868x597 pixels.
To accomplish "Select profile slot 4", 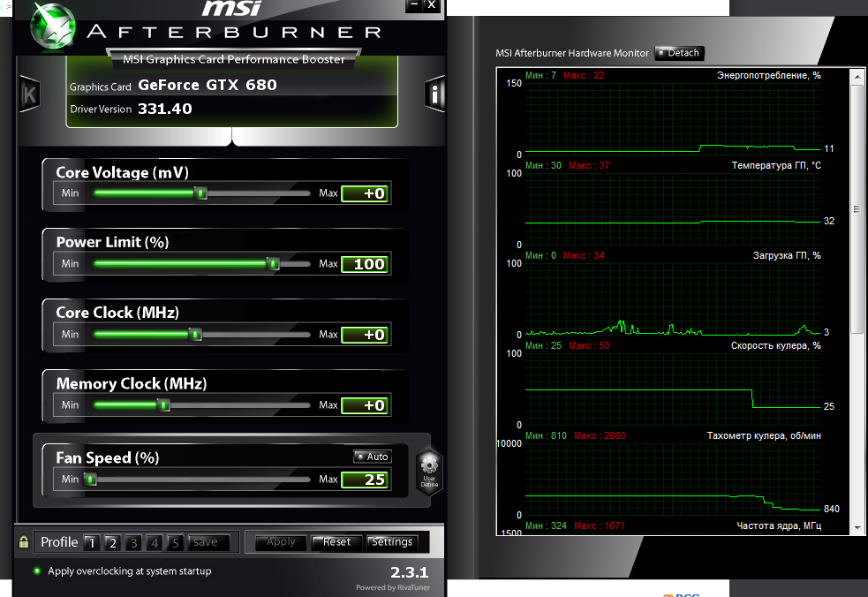I will point(155,542).
